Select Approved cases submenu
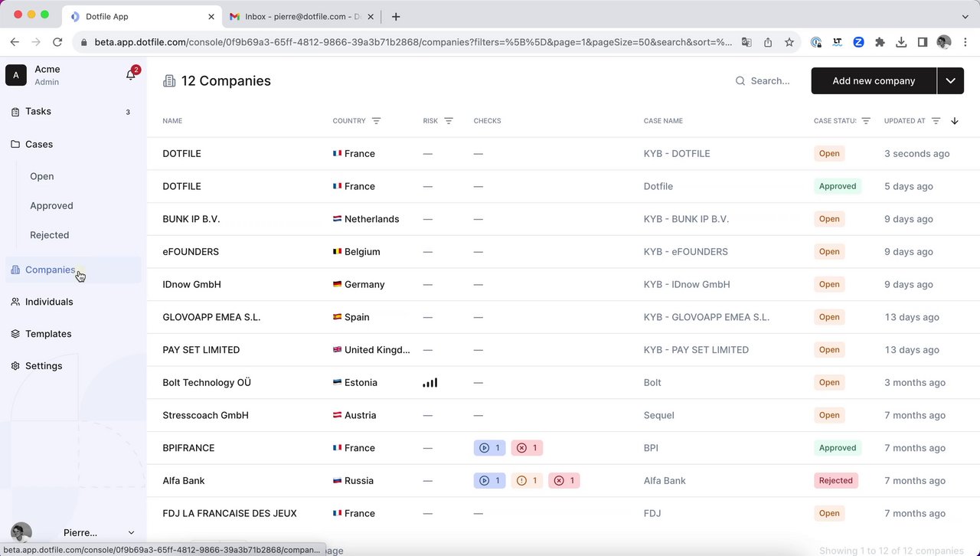 [51, 205]
